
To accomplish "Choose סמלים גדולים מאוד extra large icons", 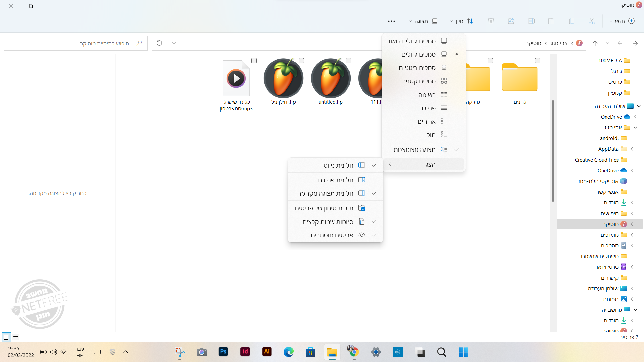I will click(x=424, y=41).
